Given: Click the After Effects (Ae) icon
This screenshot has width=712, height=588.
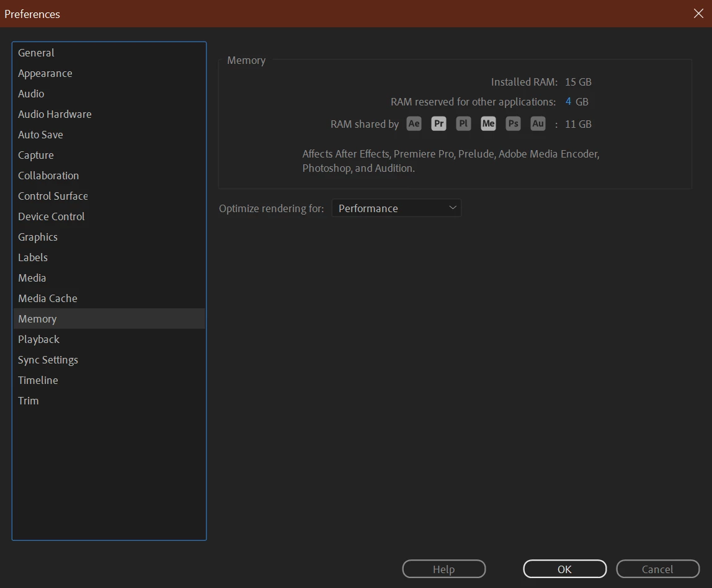Looking at the screenshot, I should click(414, 123).
